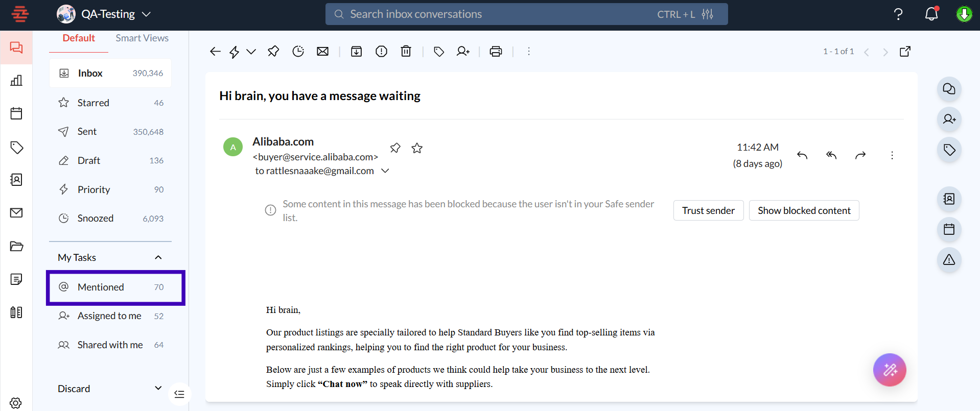This screenshot has width=980, height=411.
Task: Click the search inbox conversations field
Action: (x=491, y=14)
